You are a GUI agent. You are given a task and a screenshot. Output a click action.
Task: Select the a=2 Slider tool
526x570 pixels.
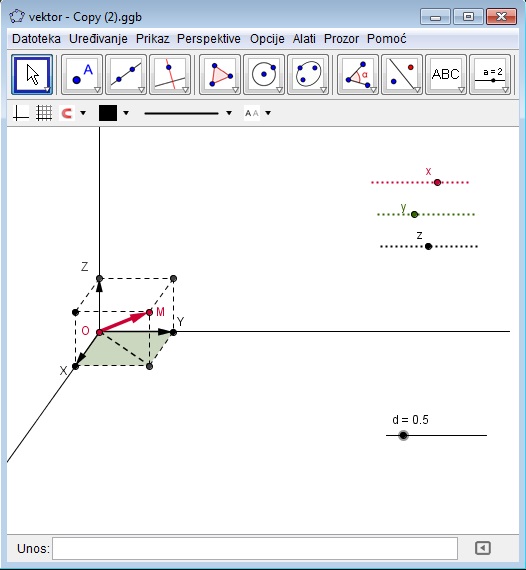490,75
